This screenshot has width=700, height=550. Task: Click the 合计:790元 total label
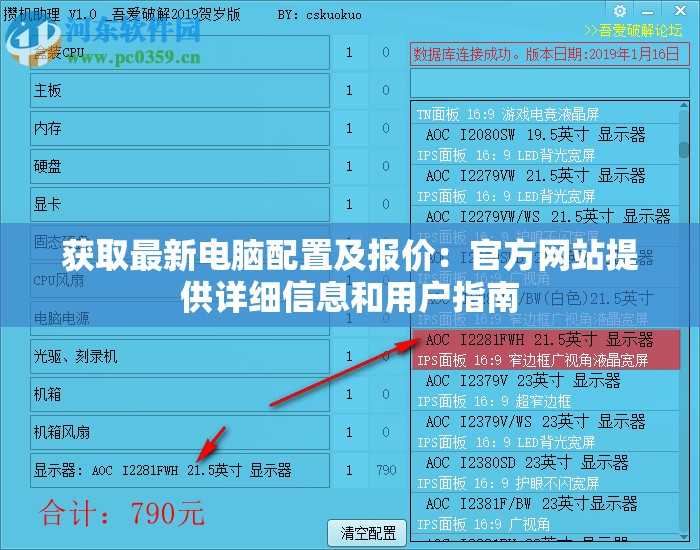click(x=122, y=513)
